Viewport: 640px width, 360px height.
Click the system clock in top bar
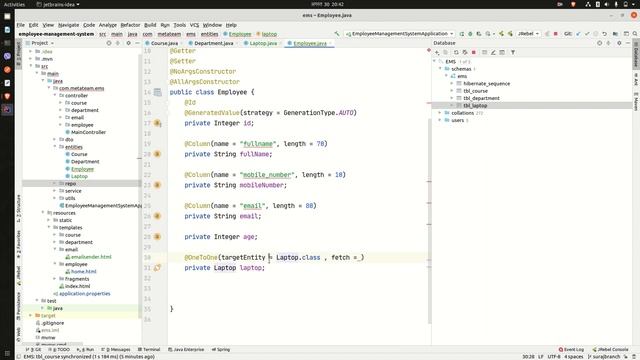(x=327, y=4)
